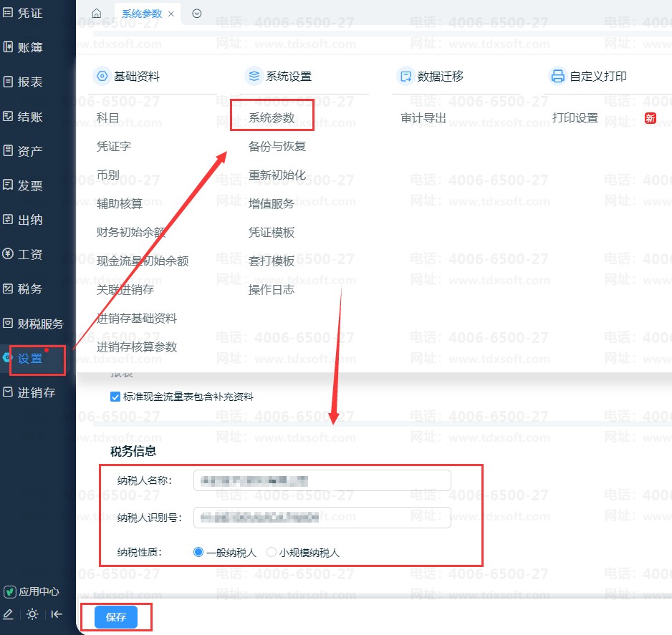Close the 系统参数 tab
The width and height of the screenshot is (672, 635).
click(171, 14)
